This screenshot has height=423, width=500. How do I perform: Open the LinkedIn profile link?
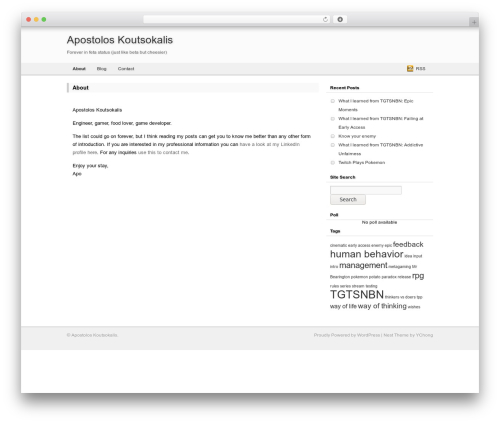click(x=270, y=144)
